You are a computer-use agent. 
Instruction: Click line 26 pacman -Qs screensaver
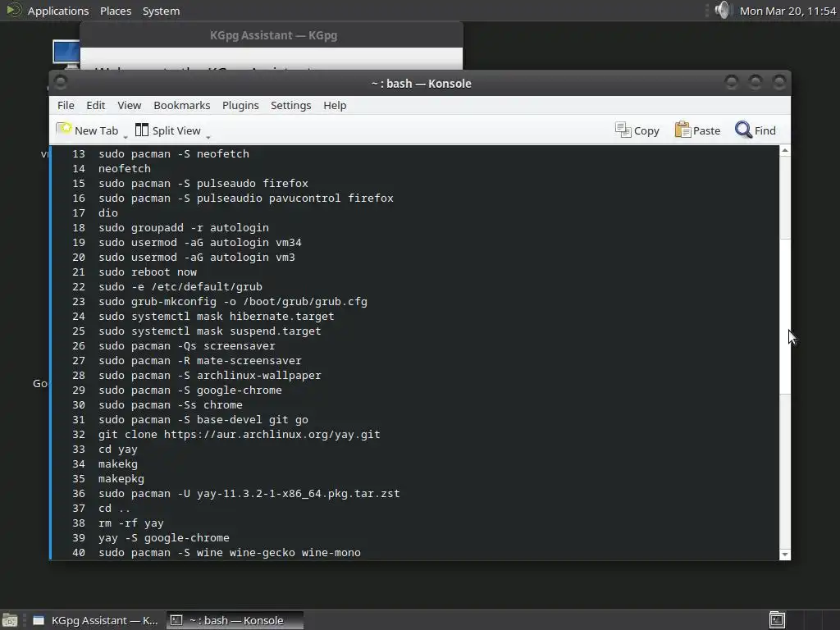click(187, 346)
